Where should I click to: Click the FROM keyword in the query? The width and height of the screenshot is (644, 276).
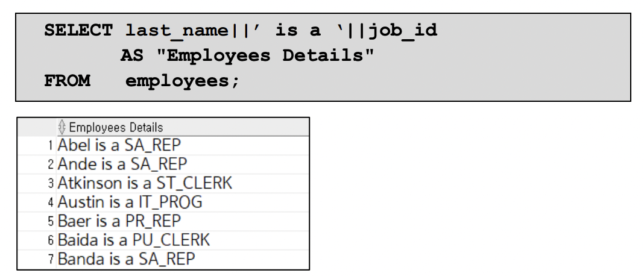click(x=68, y=81)
